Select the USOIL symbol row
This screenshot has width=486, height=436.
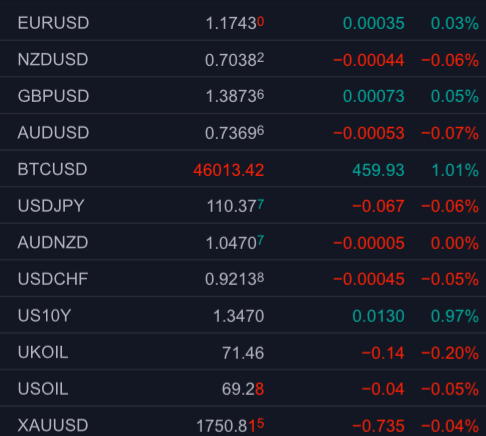243,389
